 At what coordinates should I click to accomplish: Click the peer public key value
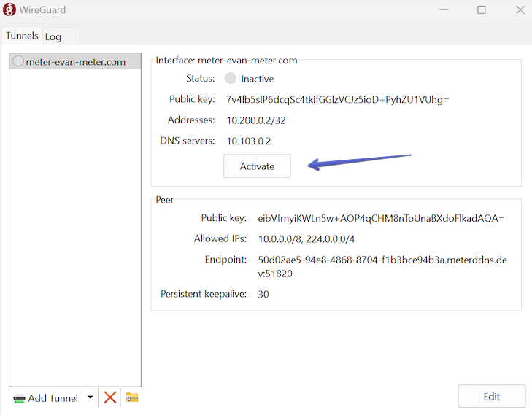(x=381, y=218)
